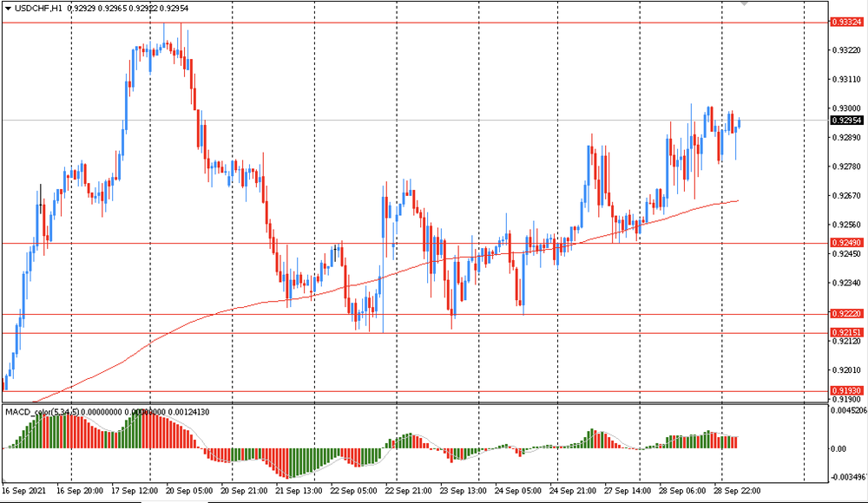Click the red moving average line end
Image resolution: width=868 pixels, height=503 pixels.
tap(737, 200)
